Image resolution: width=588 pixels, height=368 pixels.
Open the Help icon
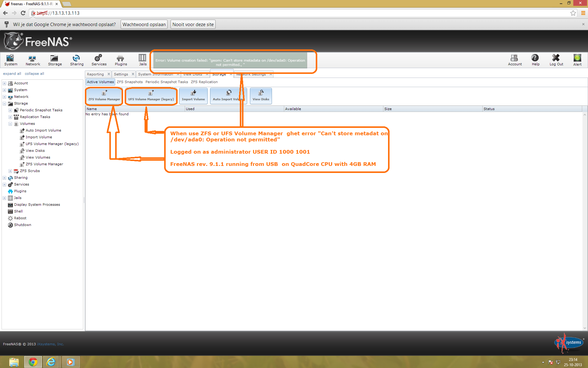point(535,60)
